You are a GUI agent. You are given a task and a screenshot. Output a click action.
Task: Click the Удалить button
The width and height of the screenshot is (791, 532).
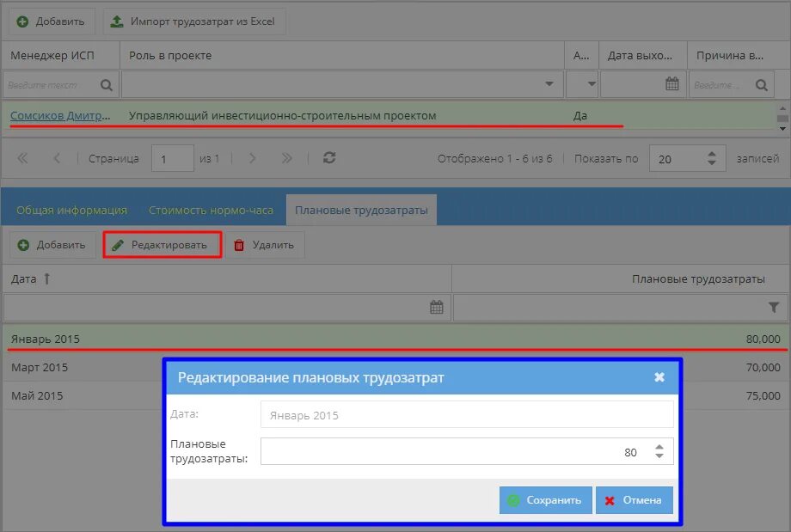pos(264,245)
